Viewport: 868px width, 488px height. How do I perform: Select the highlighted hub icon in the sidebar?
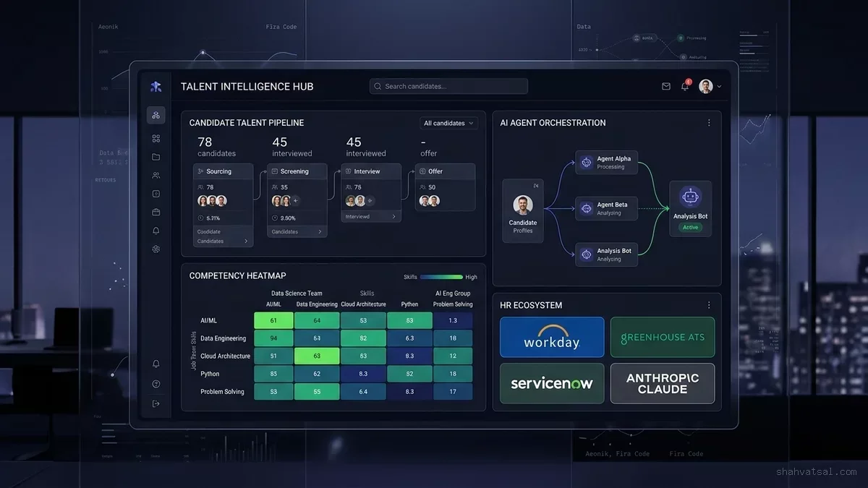(x=156, y=115)
